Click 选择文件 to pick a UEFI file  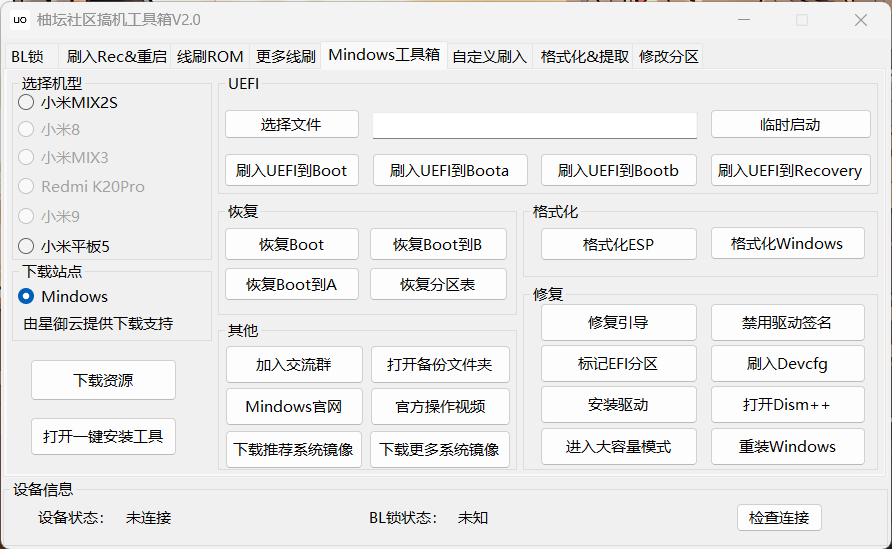[291, 124]
